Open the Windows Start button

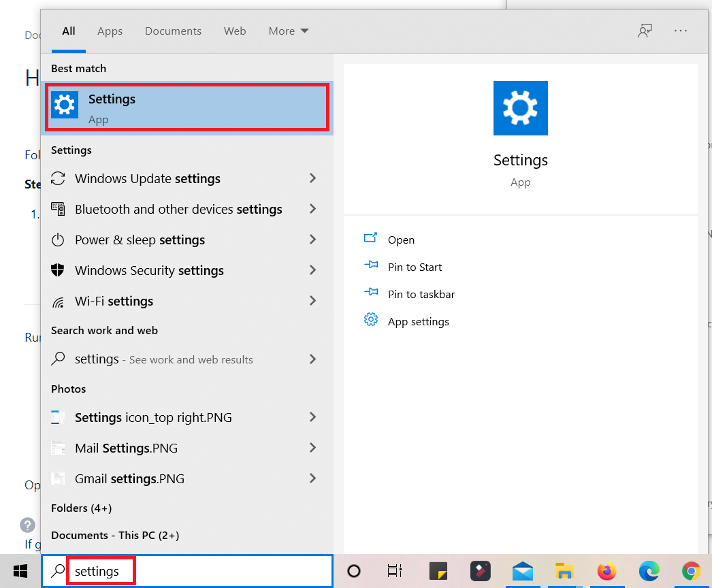coord(20,571)
